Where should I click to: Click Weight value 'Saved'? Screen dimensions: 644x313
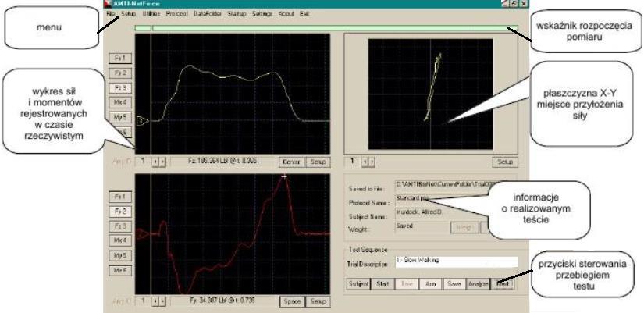click(x=404, y=226)
